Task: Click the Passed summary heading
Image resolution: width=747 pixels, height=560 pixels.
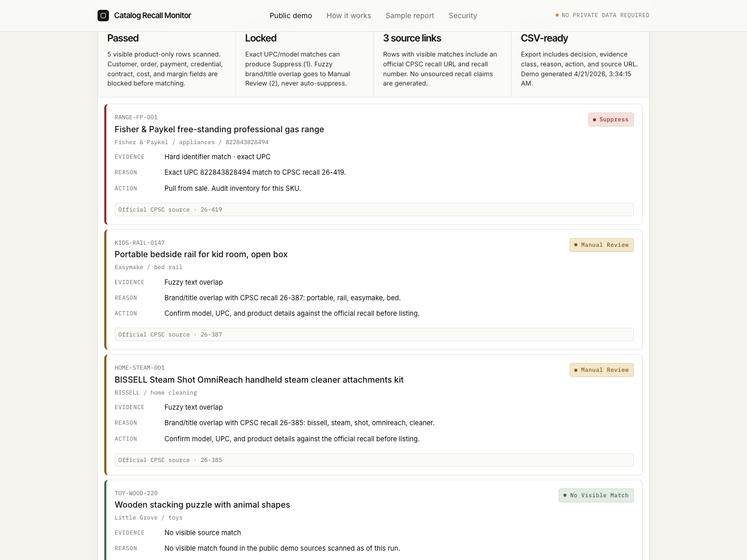Action: tap(123, 38)
